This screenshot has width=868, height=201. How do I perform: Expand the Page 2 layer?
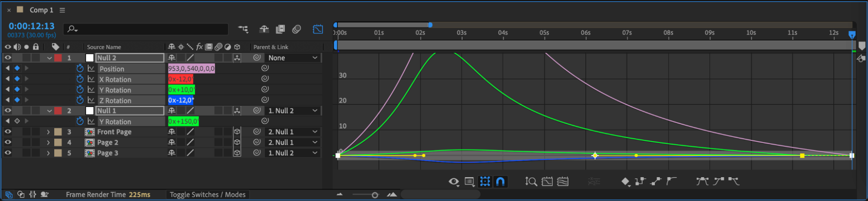point(48,142)
